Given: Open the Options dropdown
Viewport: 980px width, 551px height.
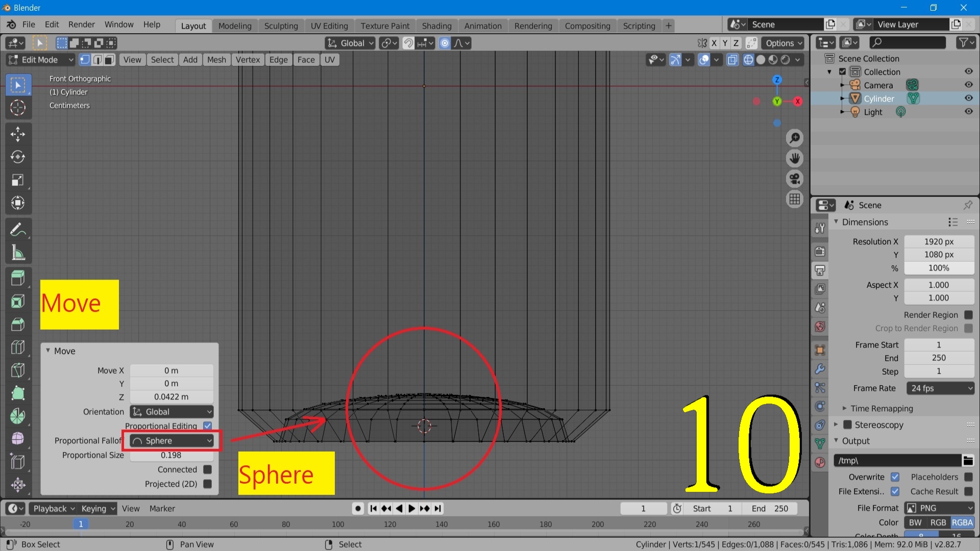Looking at the screenshot, I should (x=783, y=43).
